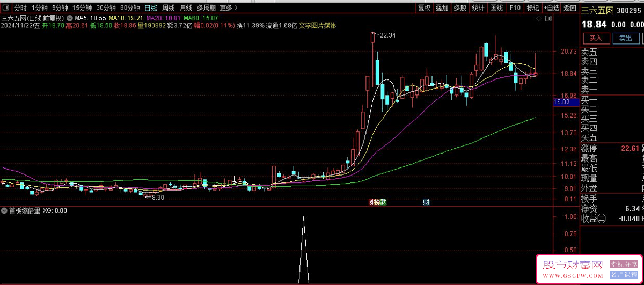Switch to the 分时 intraday tab
This screenshot has height=285, width=644.
(20, 8)
